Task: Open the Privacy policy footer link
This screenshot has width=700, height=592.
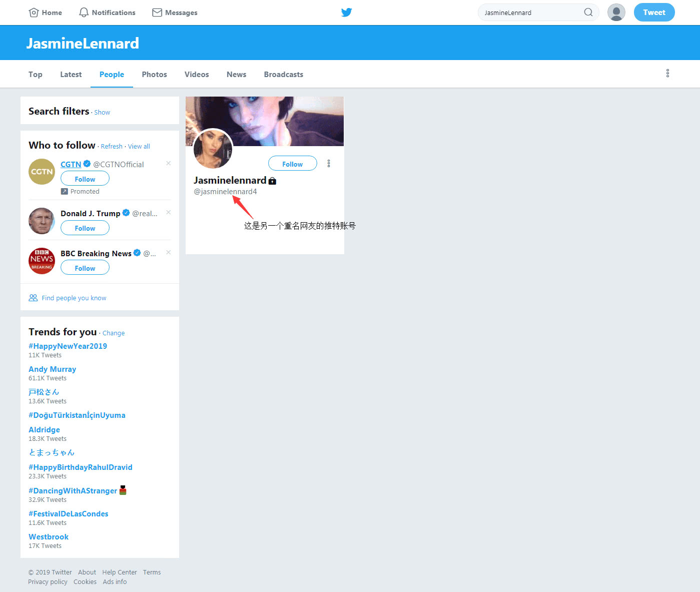Action: pos(48,582)
